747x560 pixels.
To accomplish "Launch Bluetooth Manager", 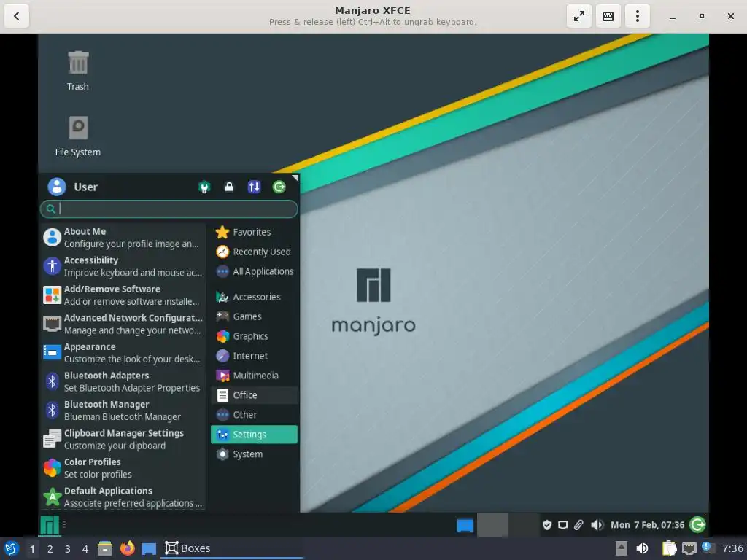I will tap(123, 411).
